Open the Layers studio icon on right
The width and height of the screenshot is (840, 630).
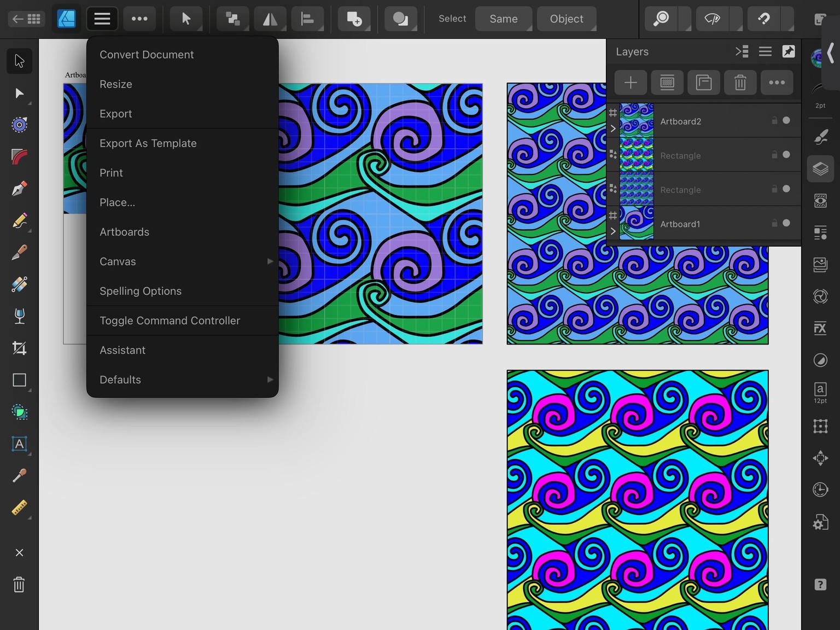pyautogui.click(x=820, y=169)
